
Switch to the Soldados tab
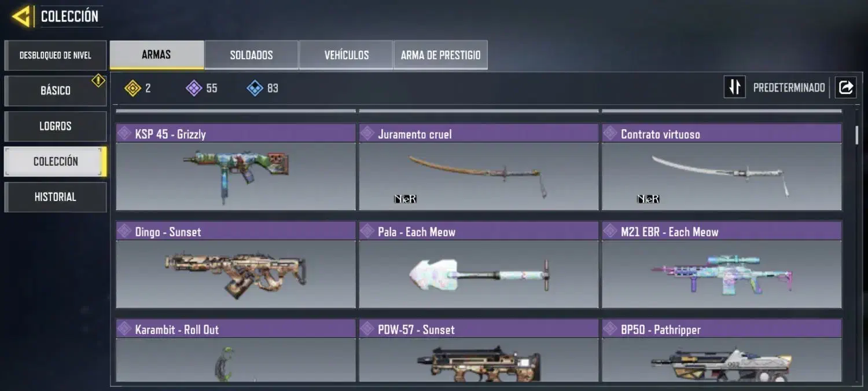click(251, 55)
